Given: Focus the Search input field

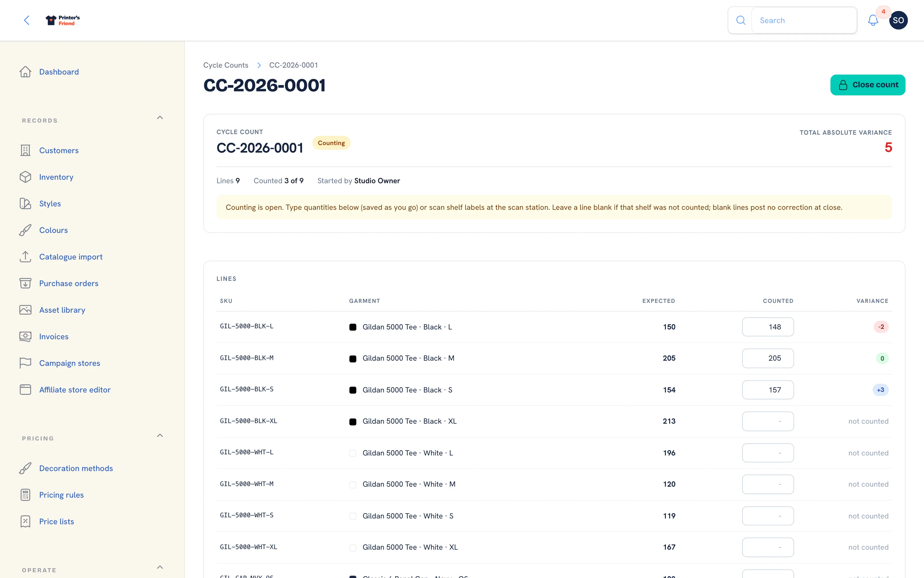Looking at the screenshot, I should (x=804, y=20).
